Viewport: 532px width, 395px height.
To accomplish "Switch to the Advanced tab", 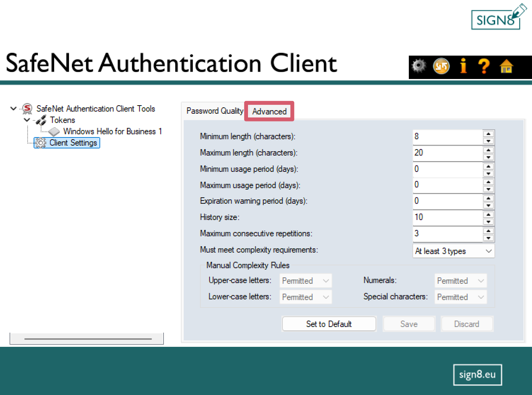I will point(269,111).
